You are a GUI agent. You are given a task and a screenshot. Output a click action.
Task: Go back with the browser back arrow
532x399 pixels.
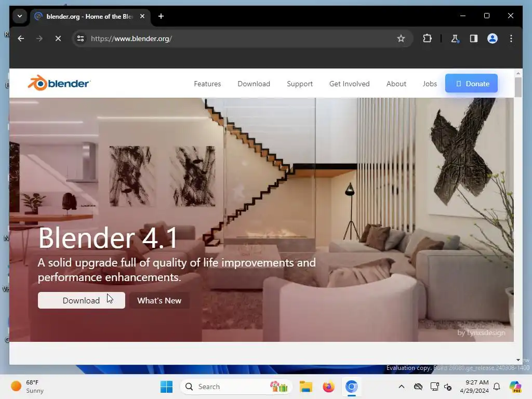(21, 38)
